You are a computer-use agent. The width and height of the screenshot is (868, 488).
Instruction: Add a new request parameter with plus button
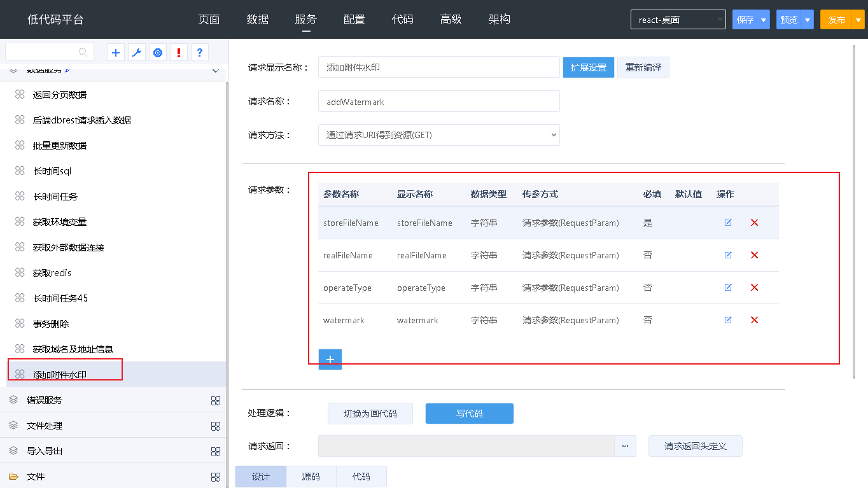[x=330, y=359]
